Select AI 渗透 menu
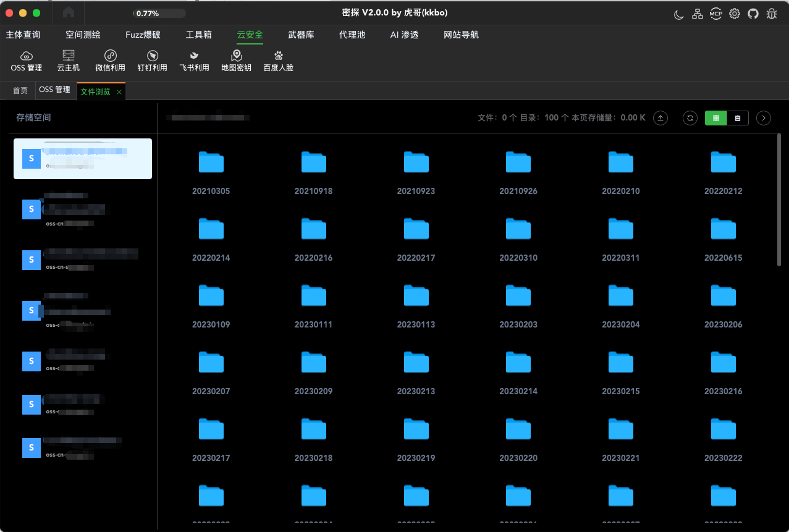Screen dimensions: 789x532 405,35
